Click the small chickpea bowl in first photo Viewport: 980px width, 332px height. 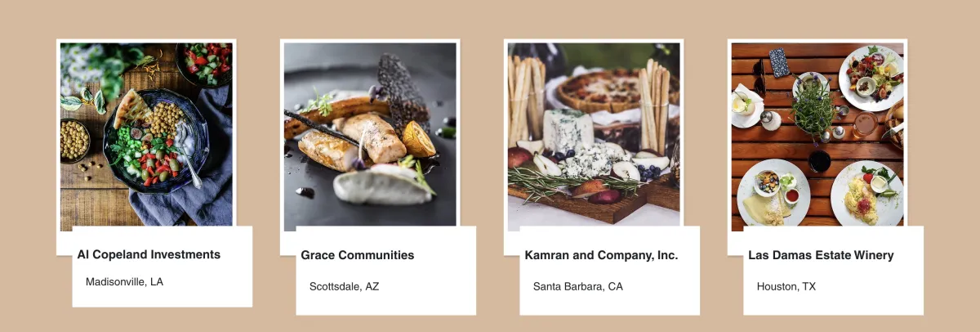[x=74, y=140]
